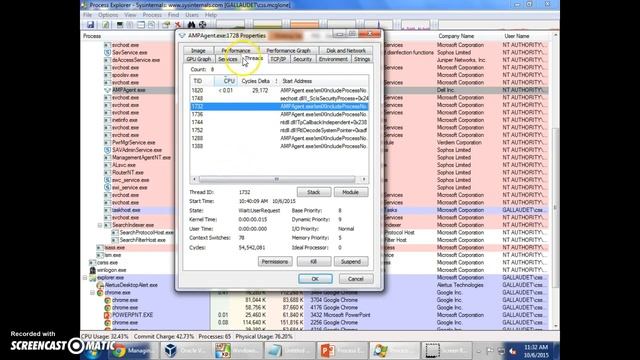Click the main window vertical scrollbar
This screenshot has height=360, width=640.
pos(555,207)
